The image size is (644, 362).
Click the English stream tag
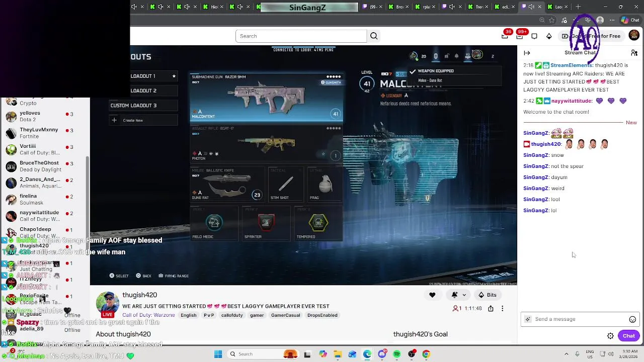(189, 315)
